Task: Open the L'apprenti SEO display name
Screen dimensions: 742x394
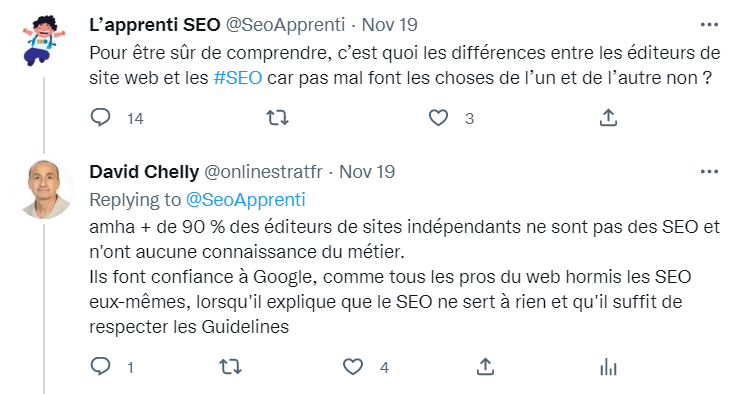Action: (x=155, y=25)
